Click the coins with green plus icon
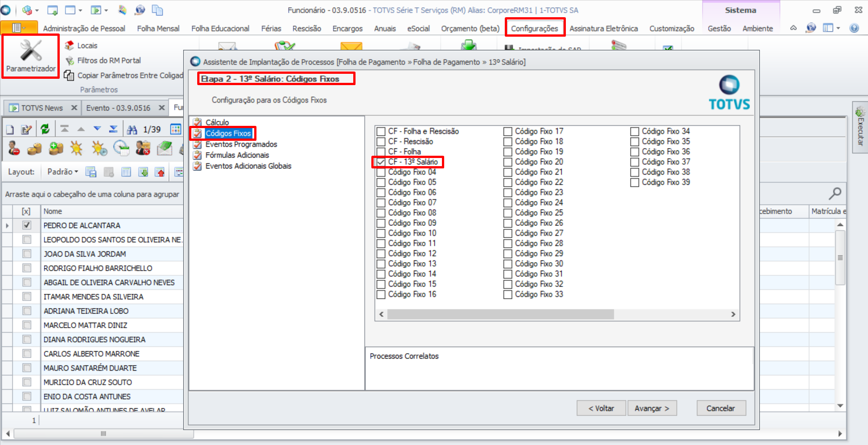 point(56,148)
